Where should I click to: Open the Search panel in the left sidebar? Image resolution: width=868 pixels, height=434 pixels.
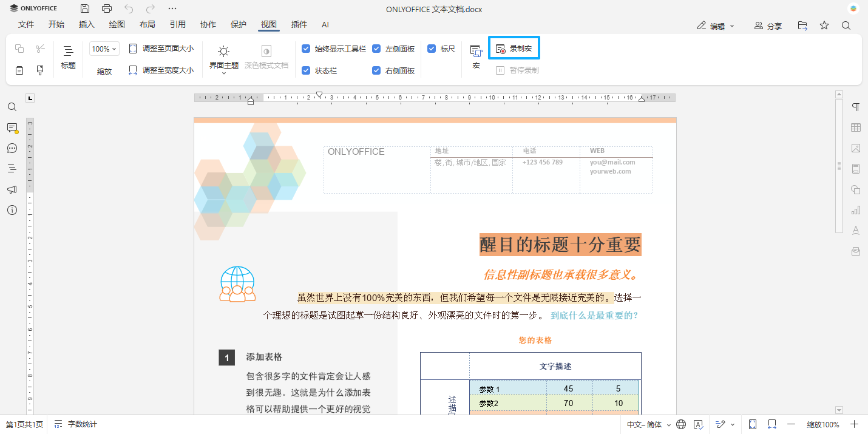[x=12, y=107]
